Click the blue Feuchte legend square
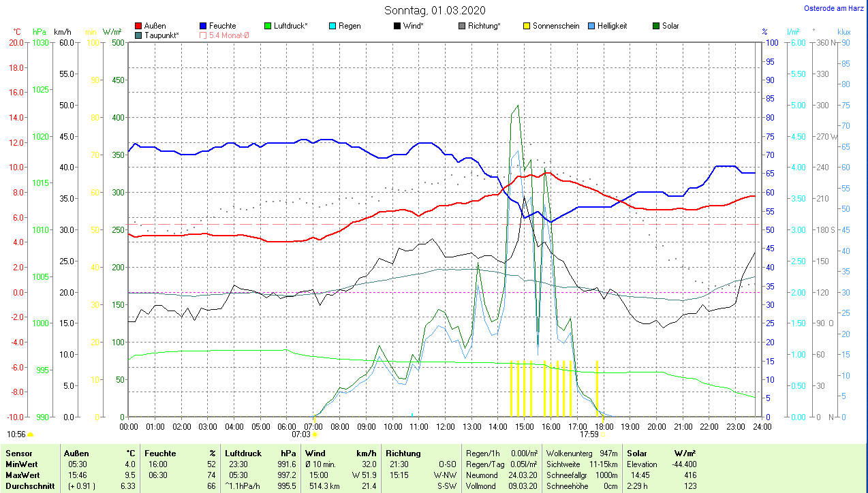 (x=204, y=26)
